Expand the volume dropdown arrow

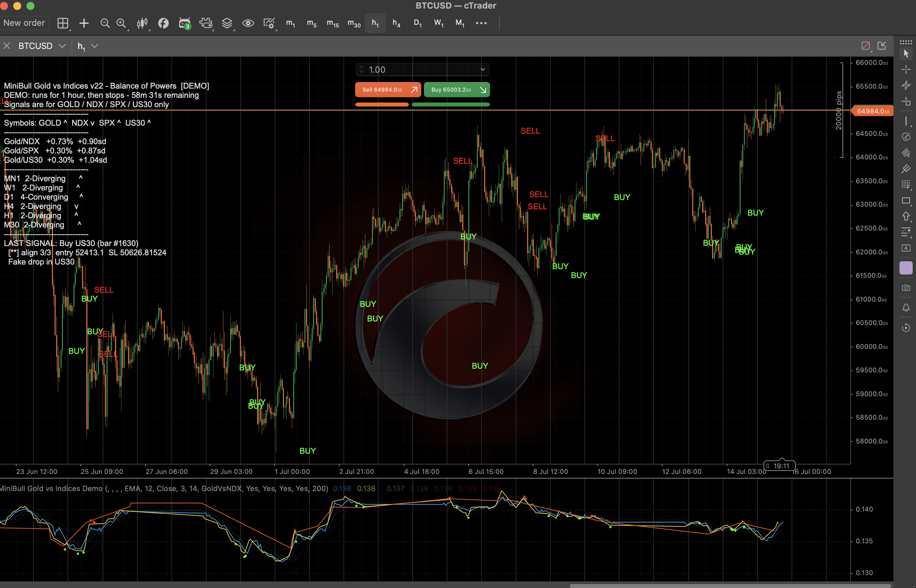click(x=482, y=69)
